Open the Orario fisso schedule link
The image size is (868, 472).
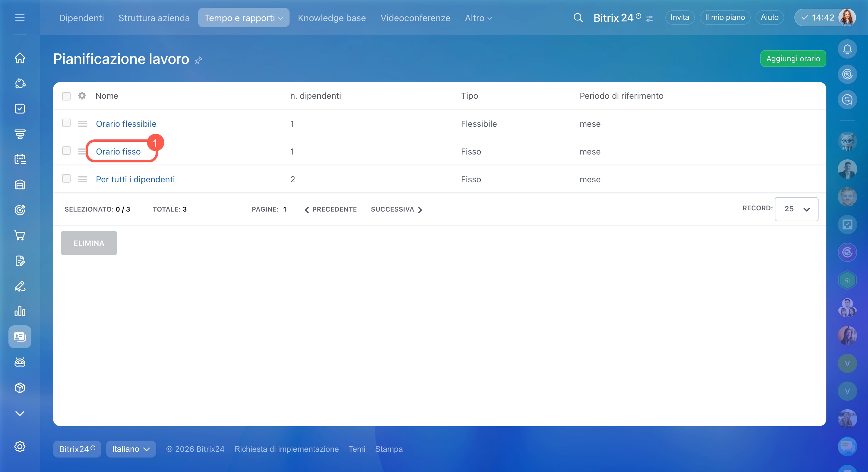point(118,151)
